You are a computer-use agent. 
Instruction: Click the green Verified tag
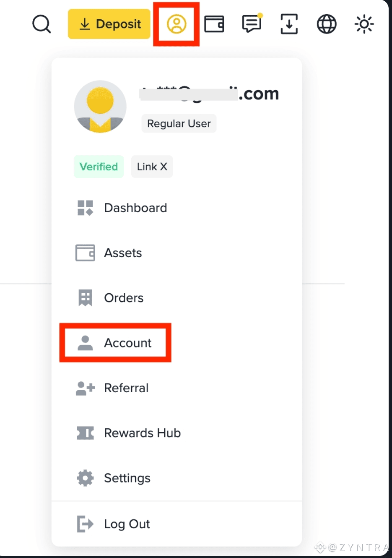[x=99, y=167]
